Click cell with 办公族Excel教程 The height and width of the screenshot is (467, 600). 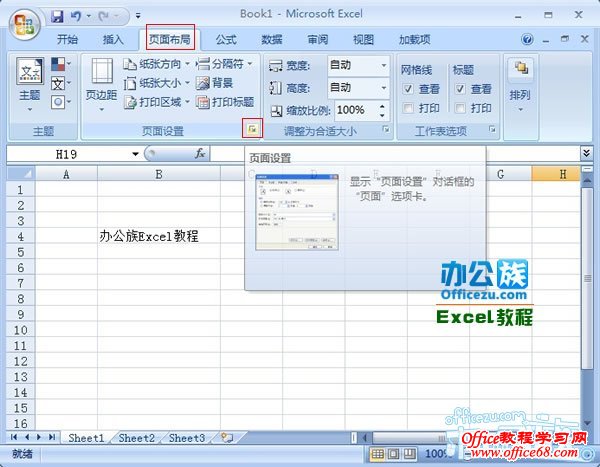pos(158,236)
